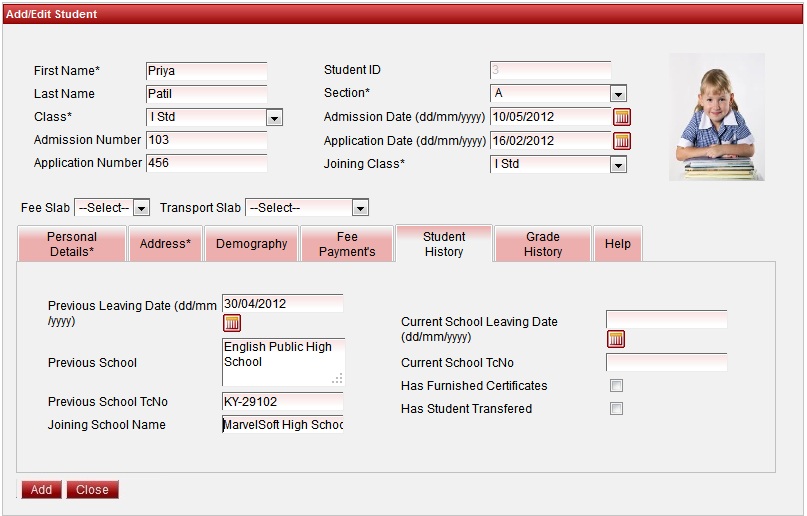
Task: Go to the Grade History tab
Action: coord(542,244)
